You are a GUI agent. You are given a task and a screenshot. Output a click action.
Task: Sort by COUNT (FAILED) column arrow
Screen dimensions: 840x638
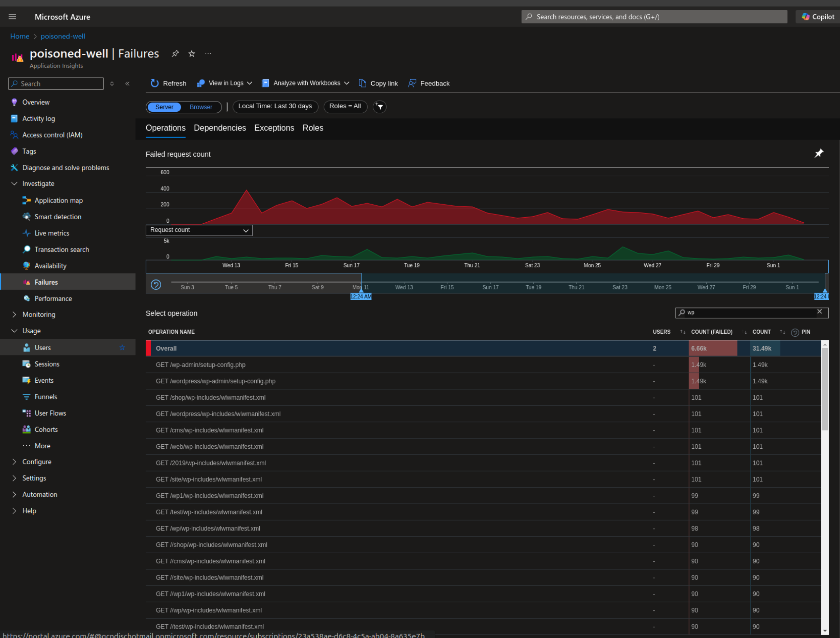point(745,332)
